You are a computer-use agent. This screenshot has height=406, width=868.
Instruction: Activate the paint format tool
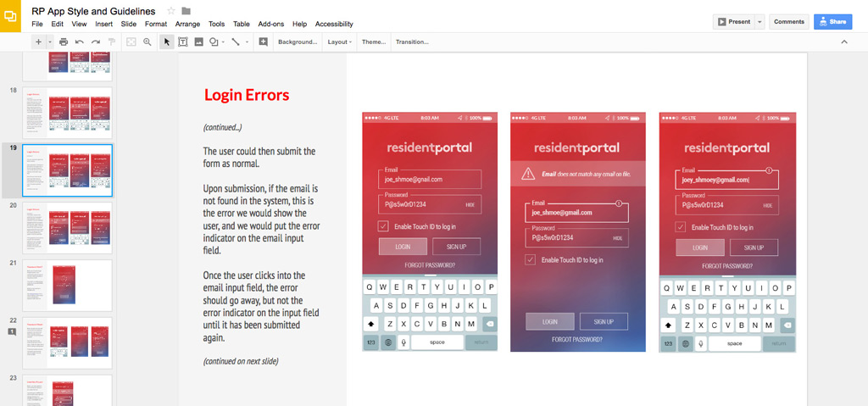pyautogui.click(x=112, y=42)
